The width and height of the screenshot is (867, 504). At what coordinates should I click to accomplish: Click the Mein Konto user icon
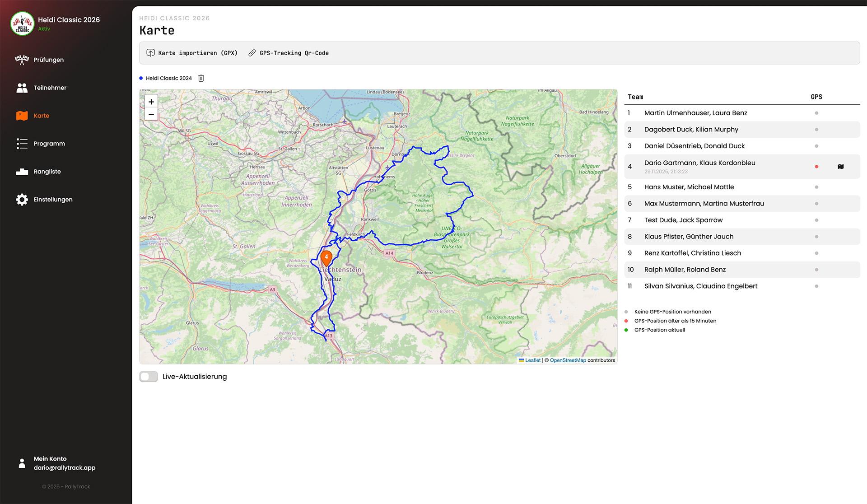tap(22, 463)
